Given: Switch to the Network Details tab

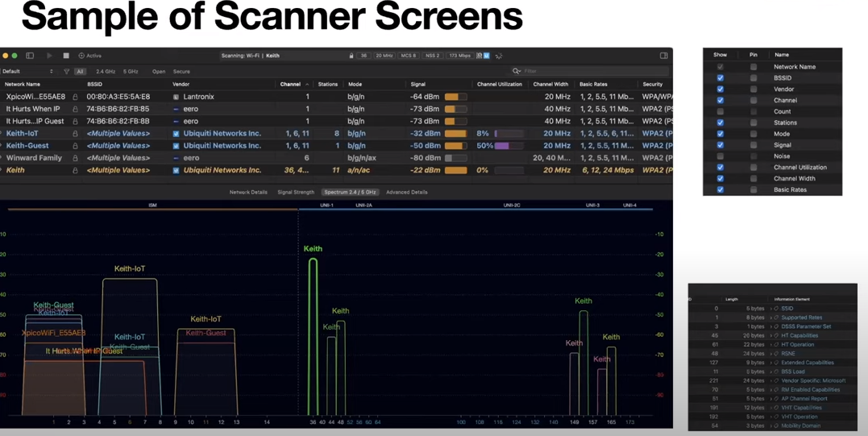Looking at the screenshot, I should [248, 193].
